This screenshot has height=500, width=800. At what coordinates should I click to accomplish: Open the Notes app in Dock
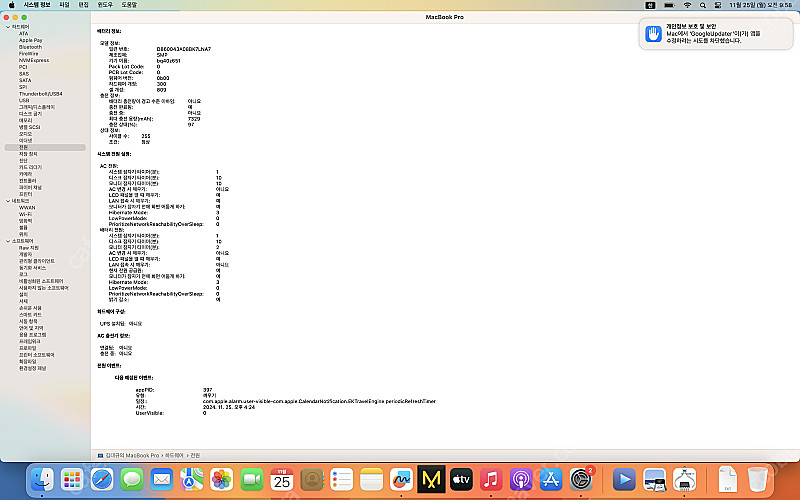(371, 480)
